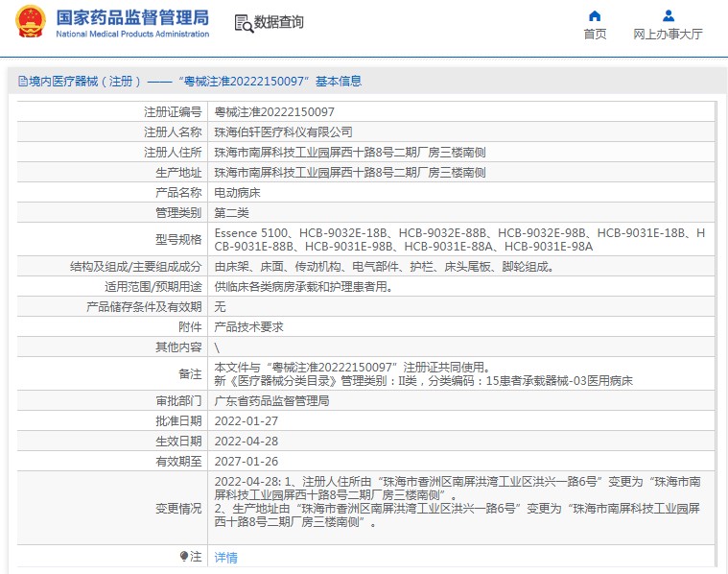Viewport: 728px width, 574px height.
Task: Click the 网上办事大厅 person icon
Action: click(669, 16)
